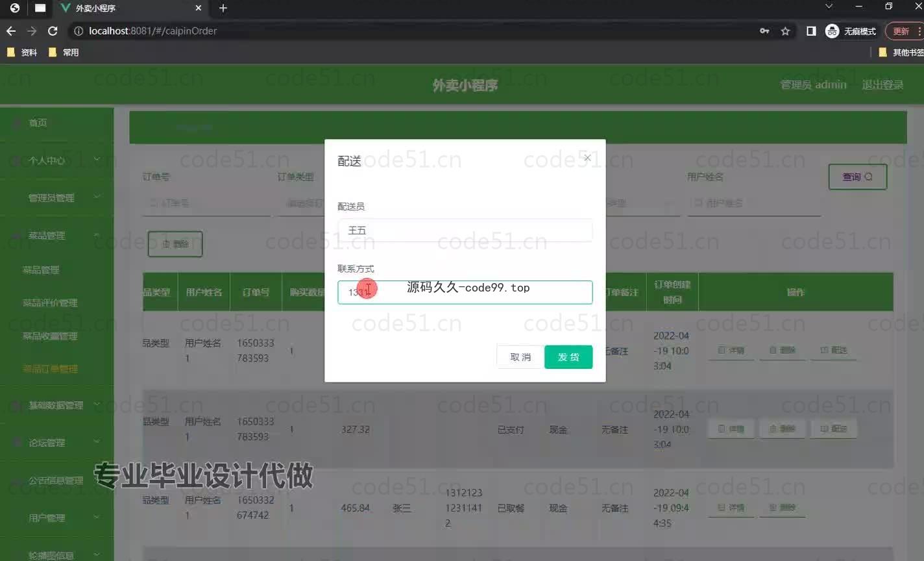This screenshot has width=924, height=561.
Task: Click 删除 for 张三's 465.84 order
Action: pyautogui.click(x=782, y=508)
